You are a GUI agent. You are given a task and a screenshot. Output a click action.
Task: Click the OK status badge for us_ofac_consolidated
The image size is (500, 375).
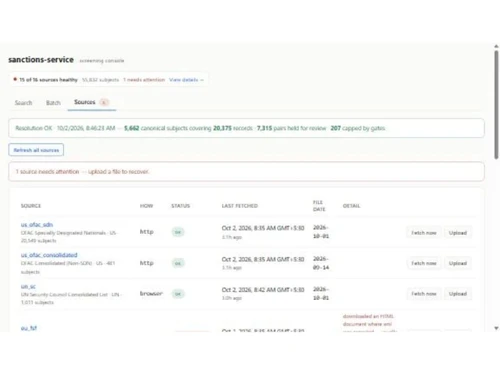[x=178, y=263]
